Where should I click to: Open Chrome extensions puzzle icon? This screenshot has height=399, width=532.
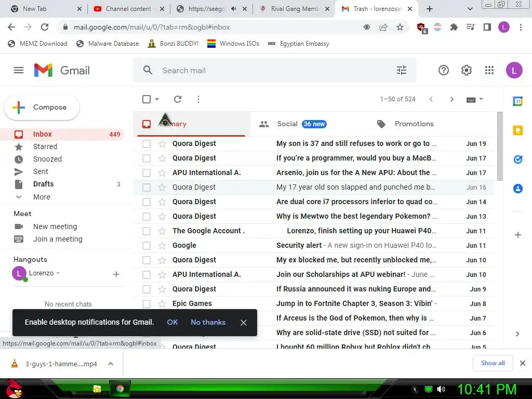pos(454,27)
